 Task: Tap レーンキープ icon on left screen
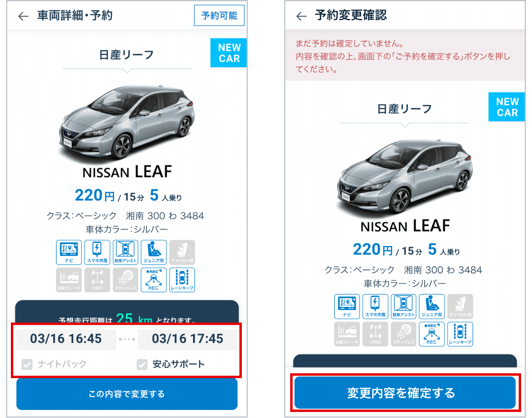click(x=182, y=280)
